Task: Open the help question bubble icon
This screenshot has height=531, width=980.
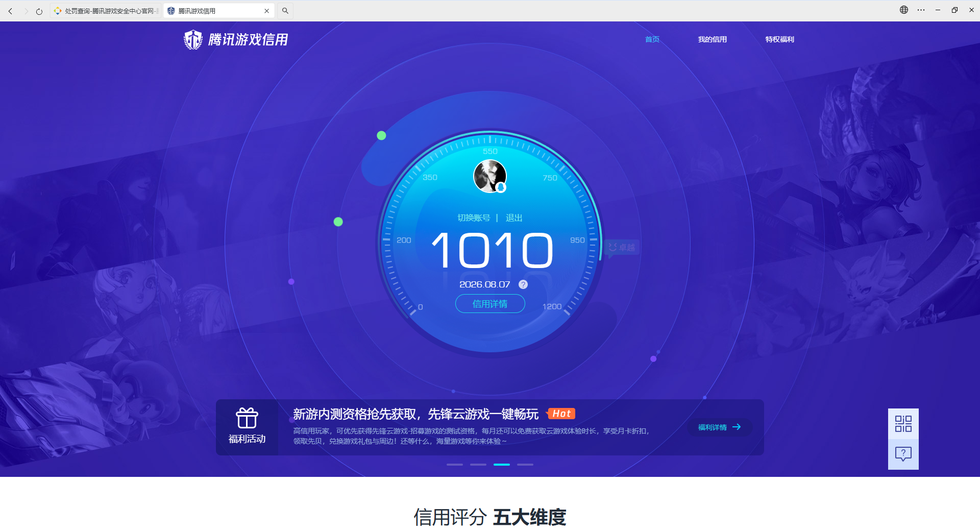Action: click(x=903, y=454)
